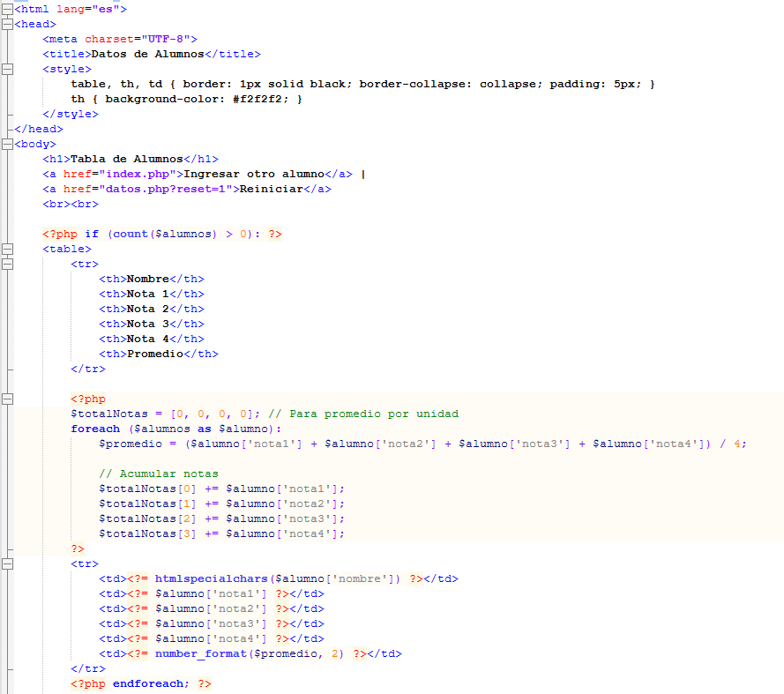Collapse the body section fold marker

click(x=7, y=144)
